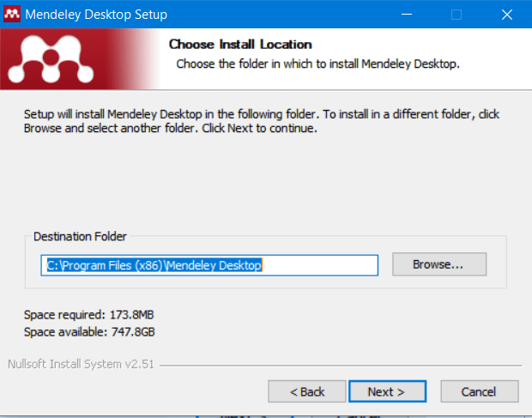Proceed by clicking Next >
The image size is (532, 418).
click(x=385, y=391)
